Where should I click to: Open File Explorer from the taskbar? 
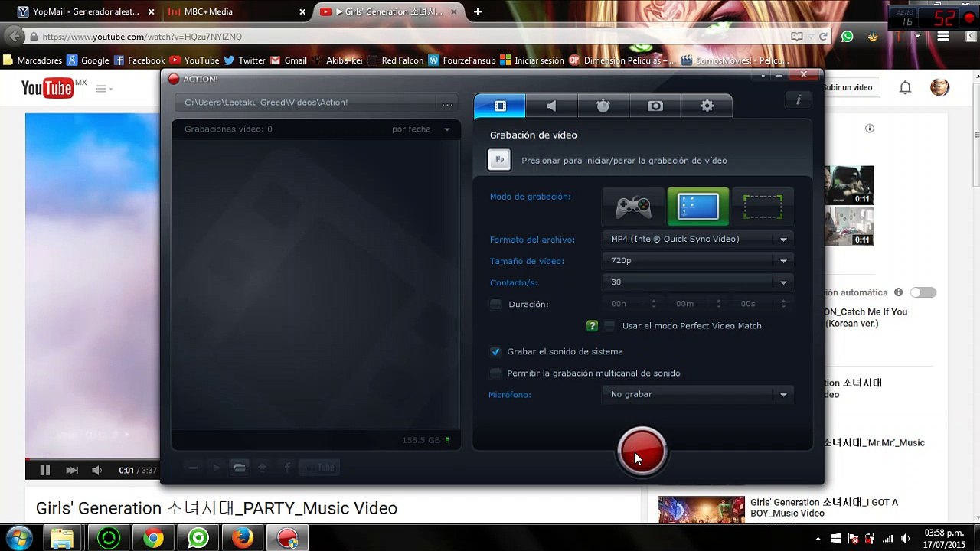pos(63,539)
